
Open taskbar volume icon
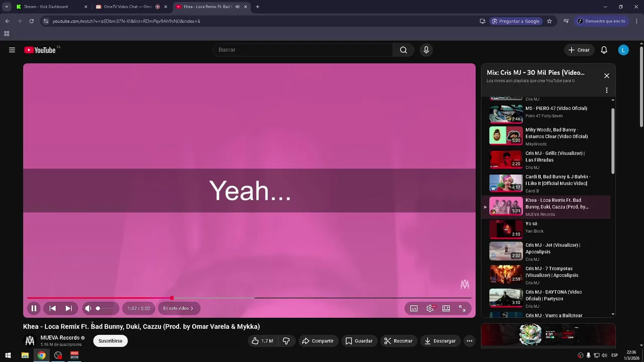point(604,355)
